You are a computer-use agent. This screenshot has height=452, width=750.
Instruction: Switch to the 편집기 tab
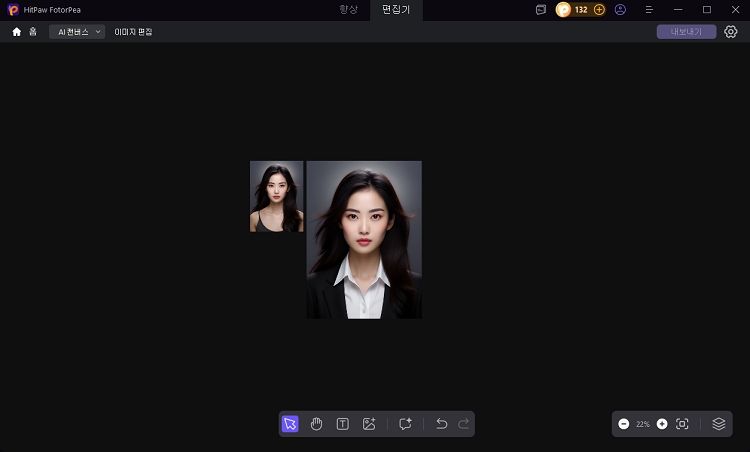point(396,10)
